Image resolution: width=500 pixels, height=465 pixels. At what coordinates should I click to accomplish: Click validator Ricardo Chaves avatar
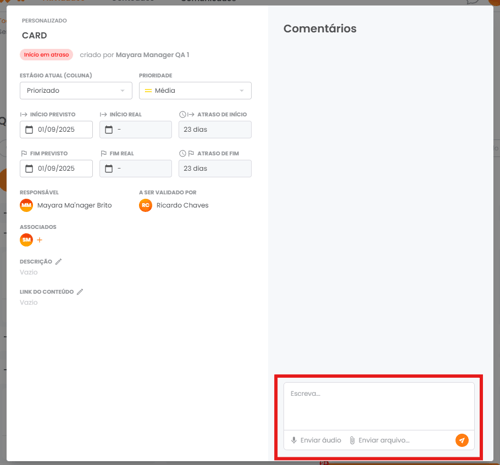pyautogui.click(x=145, y=205)
